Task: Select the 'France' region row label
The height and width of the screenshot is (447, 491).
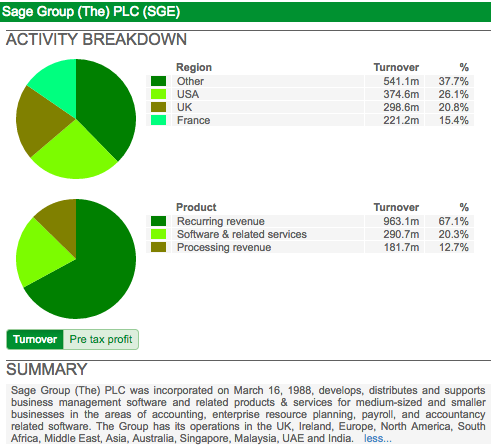Action: click(x=193, y=120)
